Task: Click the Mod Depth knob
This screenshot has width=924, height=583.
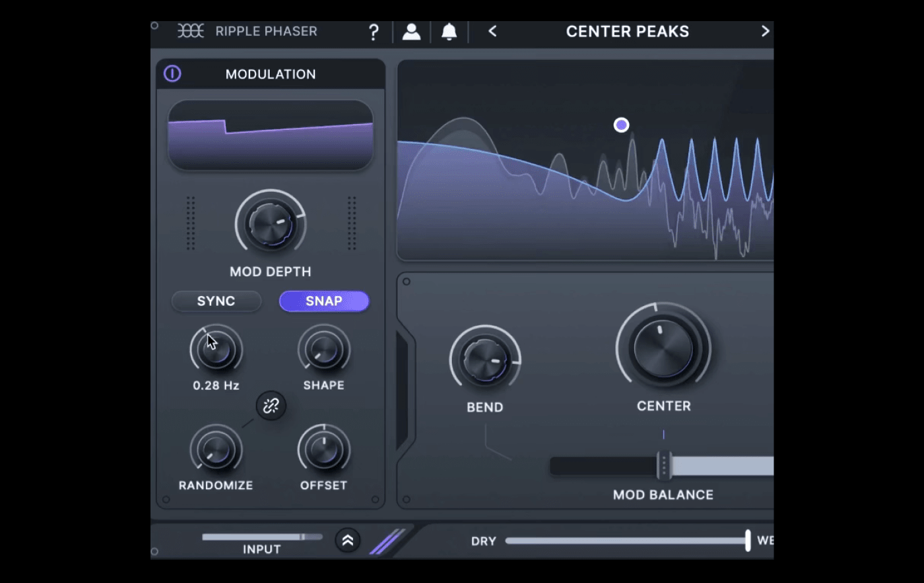Action: (270, 223)
